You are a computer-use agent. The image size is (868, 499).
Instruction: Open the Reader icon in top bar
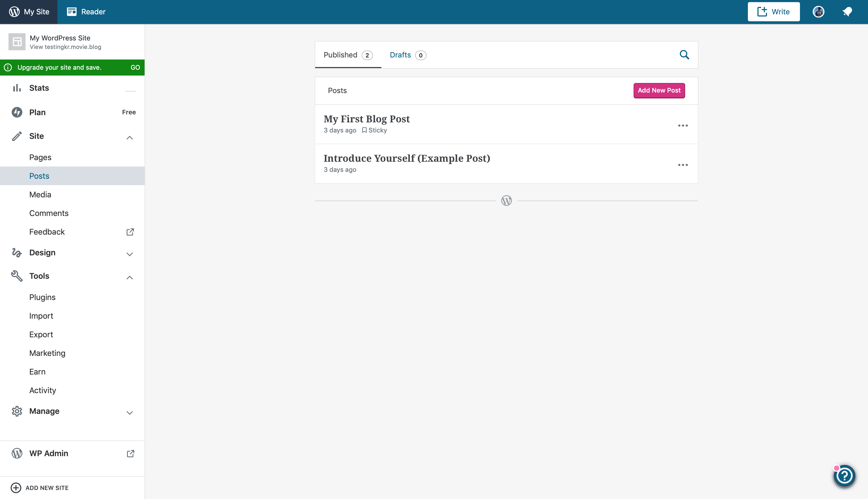pos(71,12)
